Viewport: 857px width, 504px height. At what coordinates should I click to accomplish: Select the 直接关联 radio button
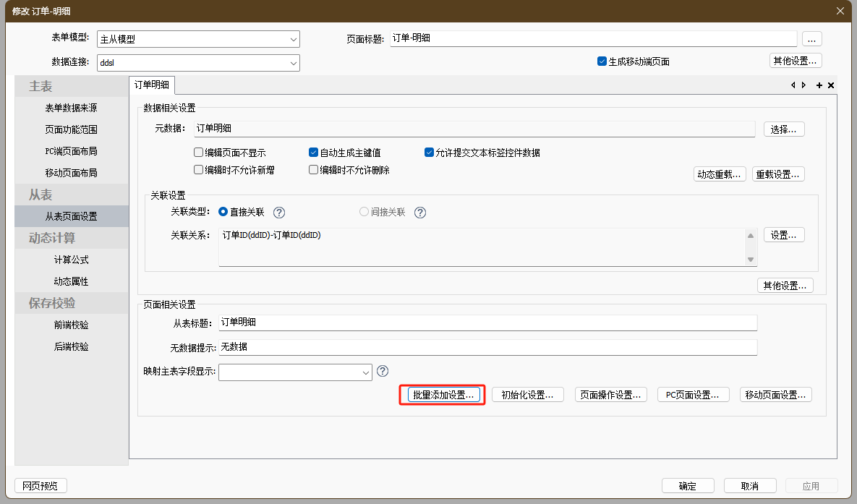223,213
